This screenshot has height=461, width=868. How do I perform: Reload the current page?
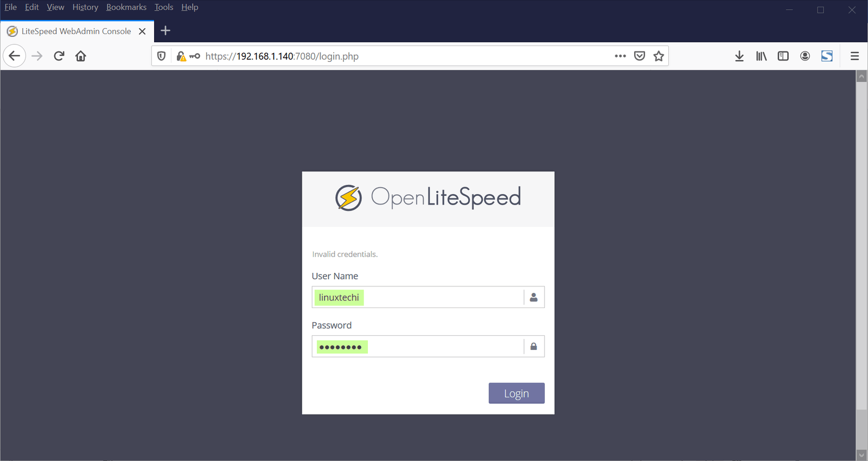[59, 56]
